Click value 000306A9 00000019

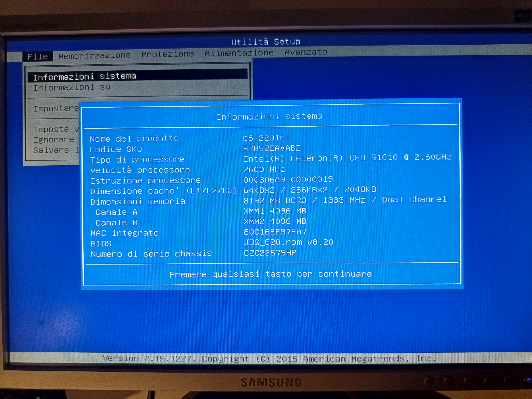pos(288,179)
